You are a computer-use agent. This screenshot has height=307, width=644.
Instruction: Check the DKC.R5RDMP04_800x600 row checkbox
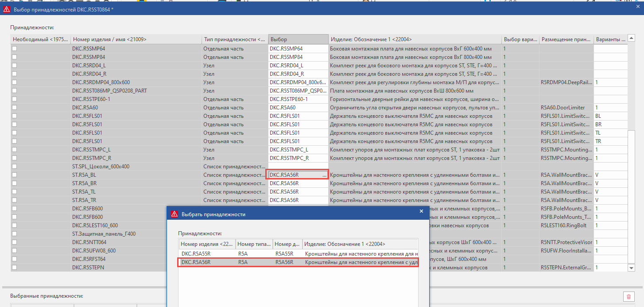pos(15,82)
